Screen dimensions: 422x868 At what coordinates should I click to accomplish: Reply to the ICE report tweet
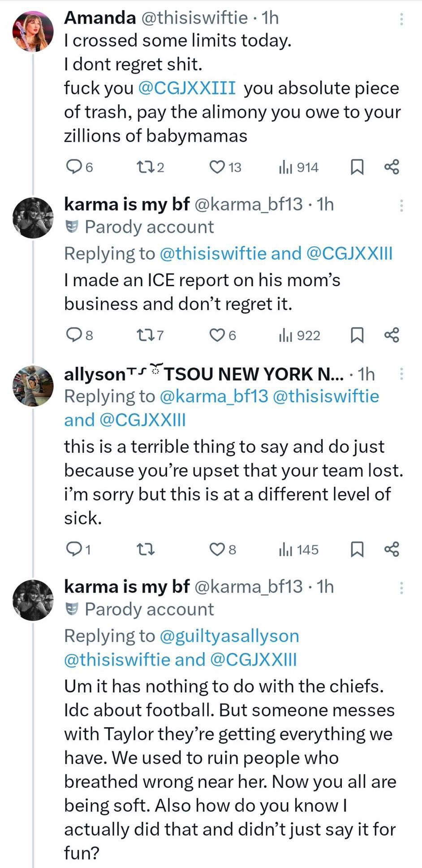pos(73,335)
